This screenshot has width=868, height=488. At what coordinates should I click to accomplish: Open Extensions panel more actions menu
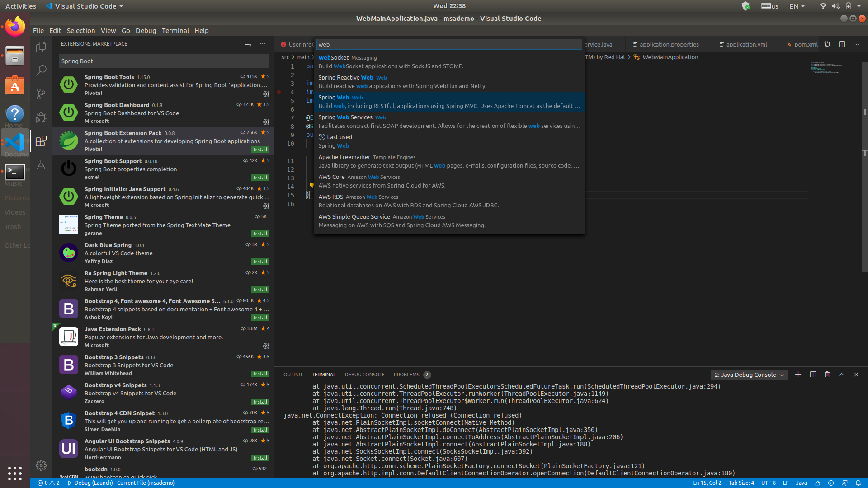coord(263,44)
